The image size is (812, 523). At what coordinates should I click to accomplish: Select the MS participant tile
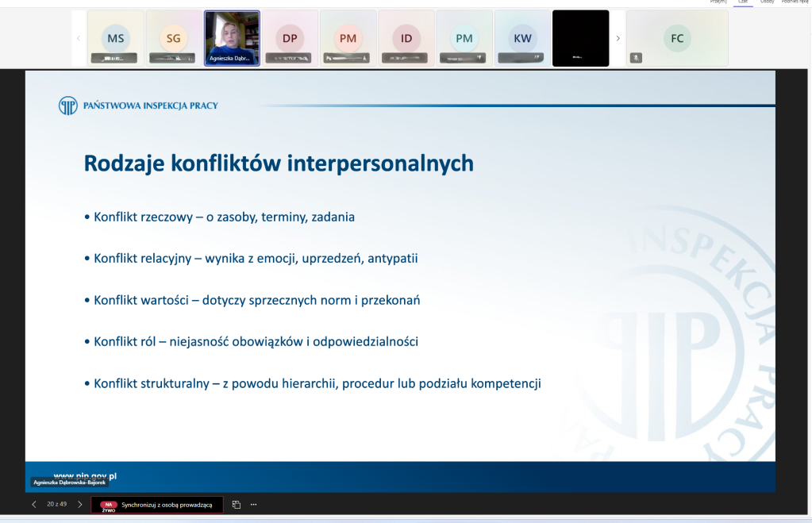point(116,38)
